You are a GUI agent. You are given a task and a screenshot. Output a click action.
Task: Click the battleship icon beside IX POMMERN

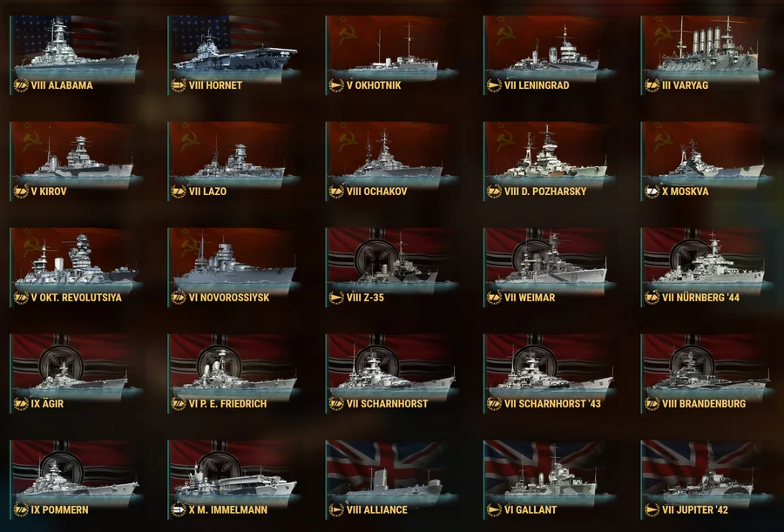tap(21, 510)
